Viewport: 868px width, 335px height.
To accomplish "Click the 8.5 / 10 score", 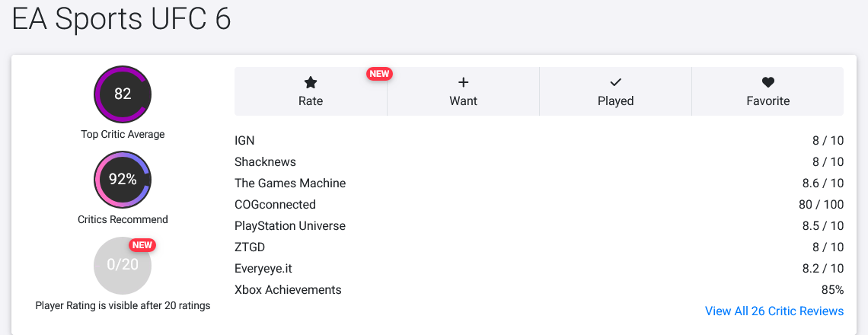I will 823,226.
